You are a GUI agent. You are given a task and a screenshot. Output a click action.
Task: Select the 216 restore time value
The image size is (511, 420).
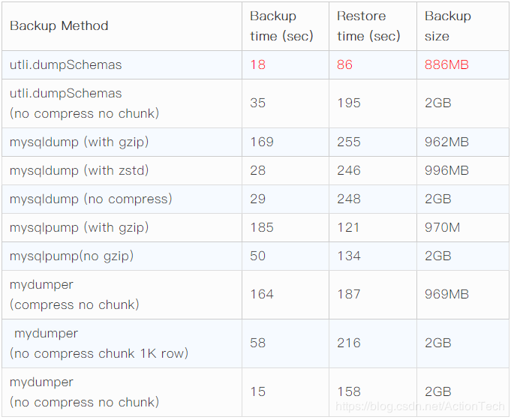pyautogui.click(x=349, y=343)
